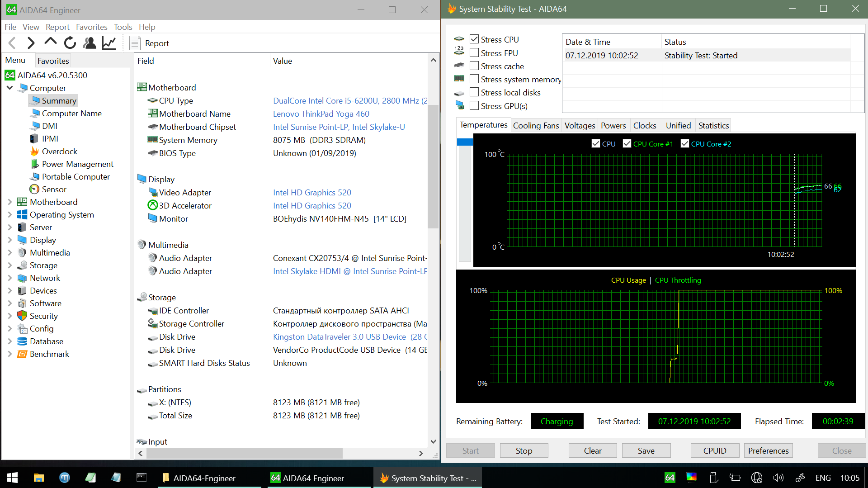This screenshot has height=488, width=868.
Task: Toggle the CPU Core #2 graph checkbox
Action: coord(685,144)
